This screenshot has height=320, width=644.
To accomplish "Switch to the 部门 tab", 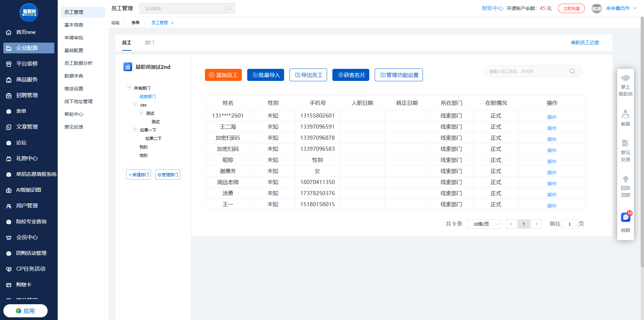I will 149,43.
